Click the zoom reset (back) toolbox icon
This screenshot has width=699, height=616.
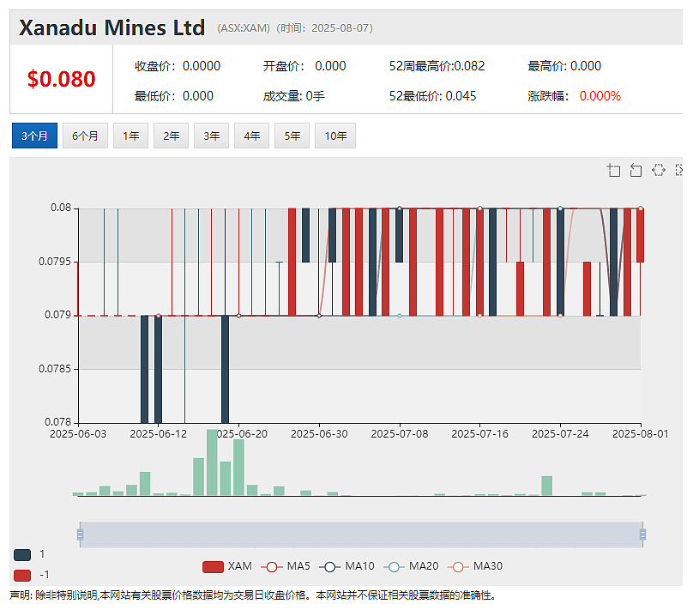636,170
